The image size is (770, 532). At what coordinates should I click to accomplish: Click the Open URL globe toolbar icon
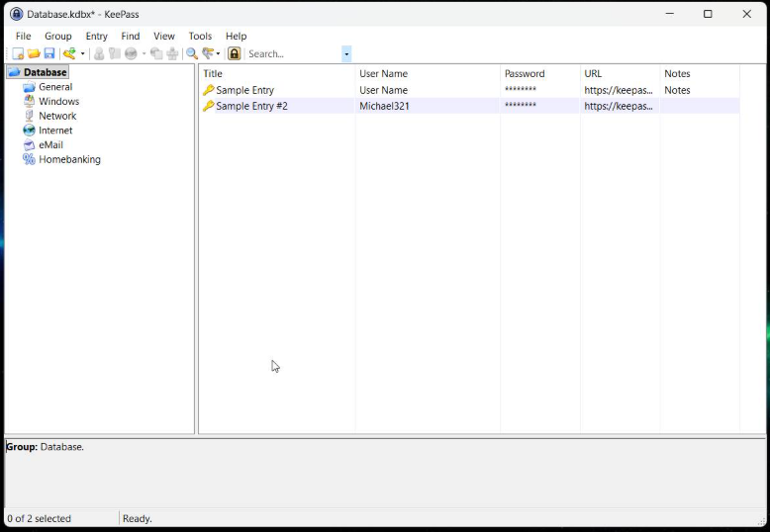click(131, 53)
